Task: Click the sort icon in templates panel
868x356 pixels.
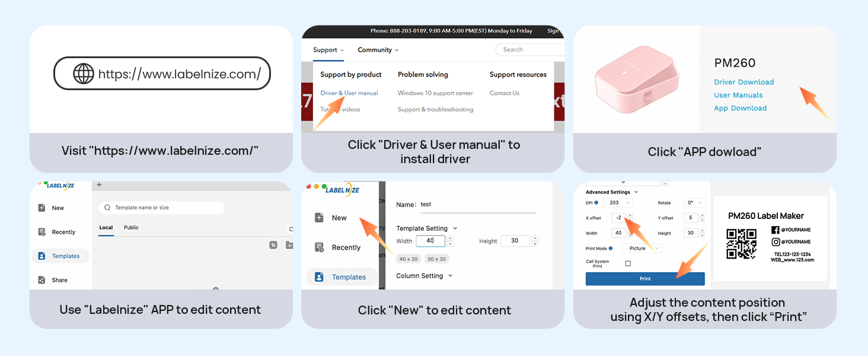Action: coord(273,244)
